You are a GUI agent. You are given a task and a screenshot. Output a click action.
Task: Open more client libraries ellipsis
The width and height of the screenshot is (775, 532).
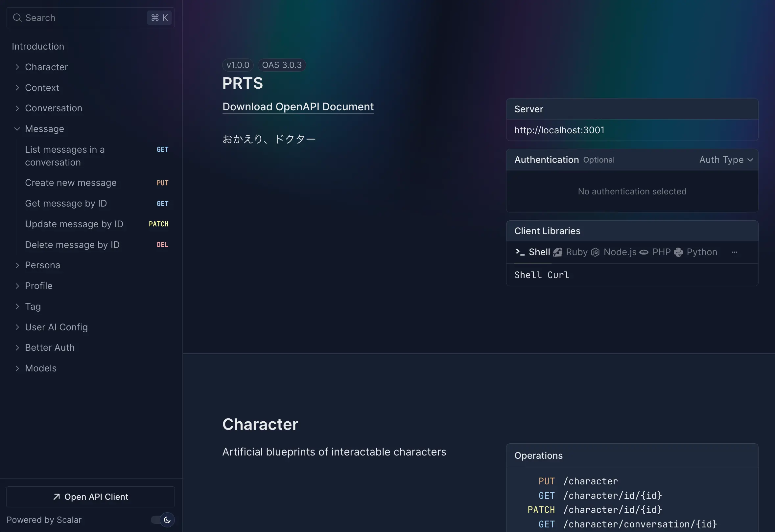(734, 252)
